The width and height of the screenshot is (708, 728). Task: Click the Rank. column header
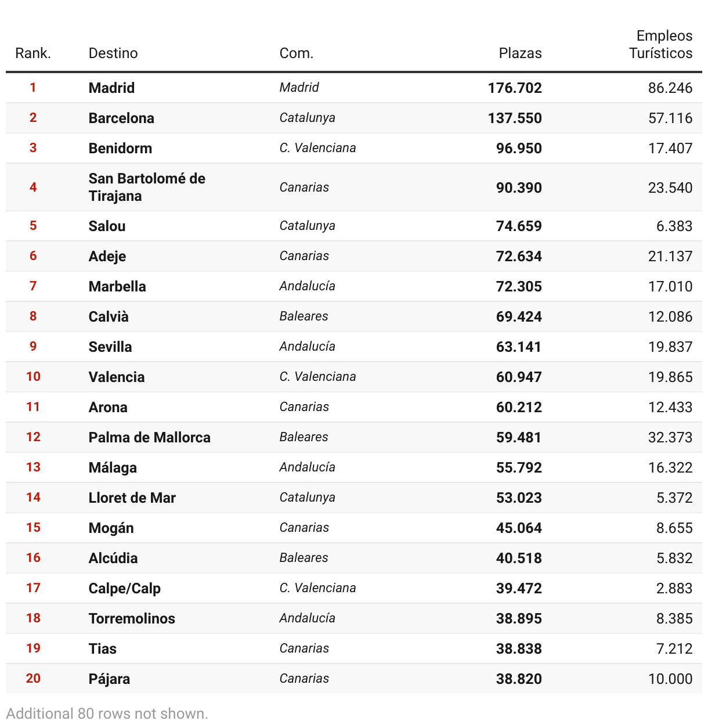(x=33, y=53)
